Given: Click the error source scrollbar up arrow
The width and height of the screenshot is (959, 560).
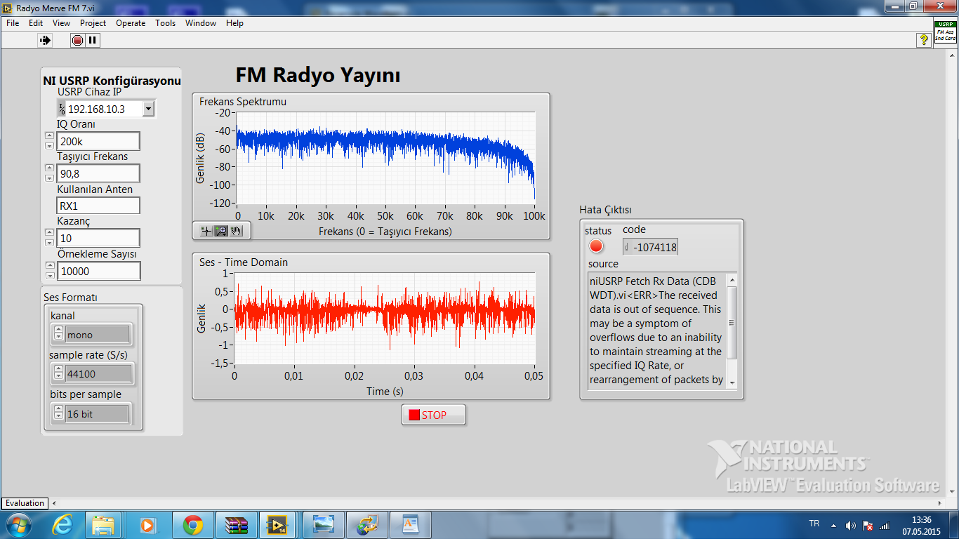Looking at the screenshot, I should [732, 279].
